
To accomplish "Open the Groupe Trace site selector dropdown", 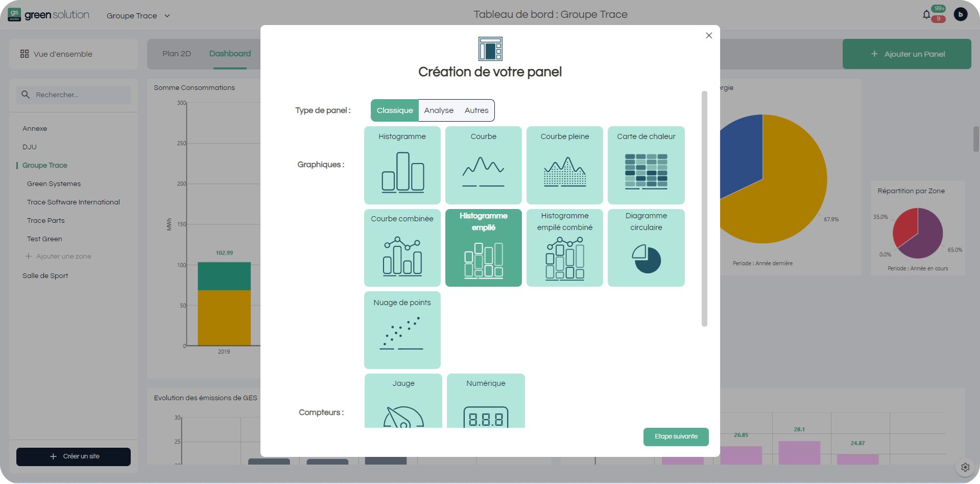I will [x=138, y=16].
